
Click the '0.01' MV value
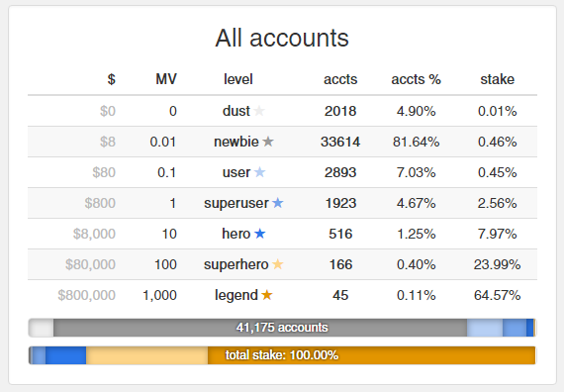[163, 142]
